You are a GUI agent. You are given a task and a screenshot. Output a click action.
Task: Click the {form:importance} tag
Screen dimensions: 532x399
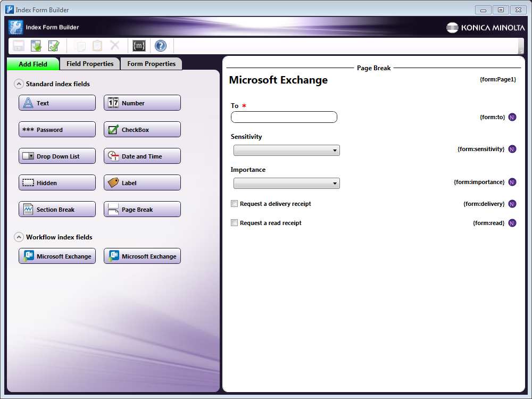[x=479, y=182]
